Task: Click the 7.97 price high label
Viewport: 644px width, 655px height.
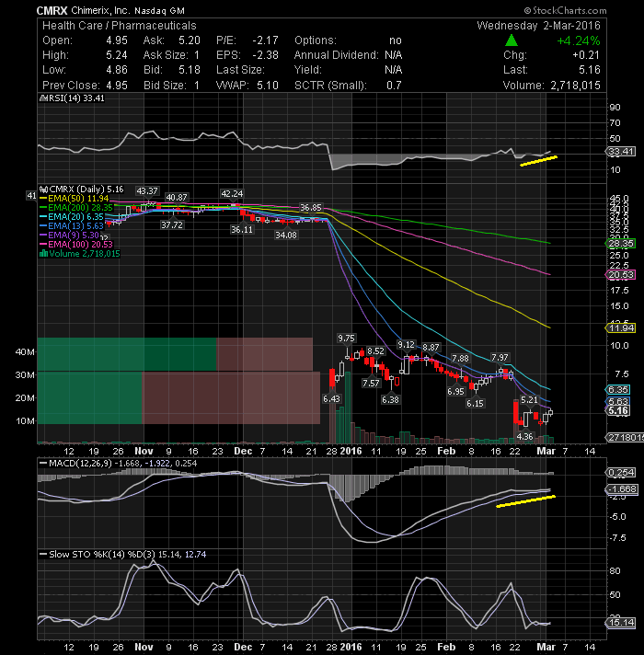Action: tap(500, 358)
